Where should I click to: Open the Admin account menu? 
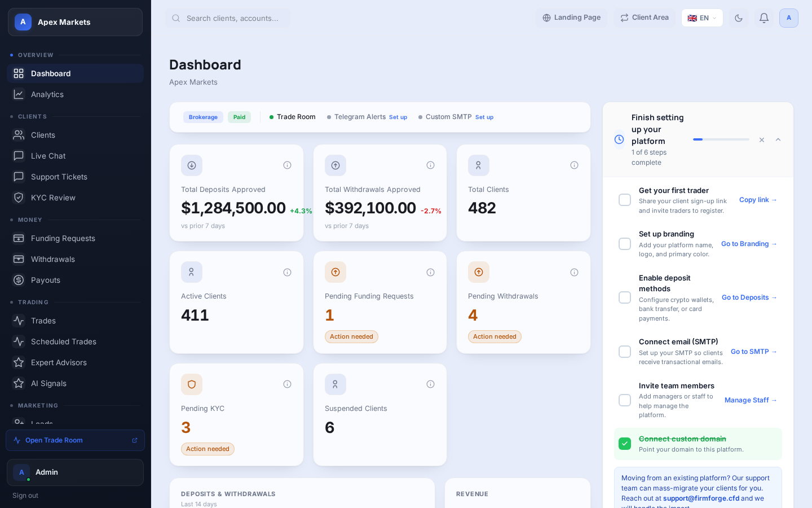[x=75, y=472]
